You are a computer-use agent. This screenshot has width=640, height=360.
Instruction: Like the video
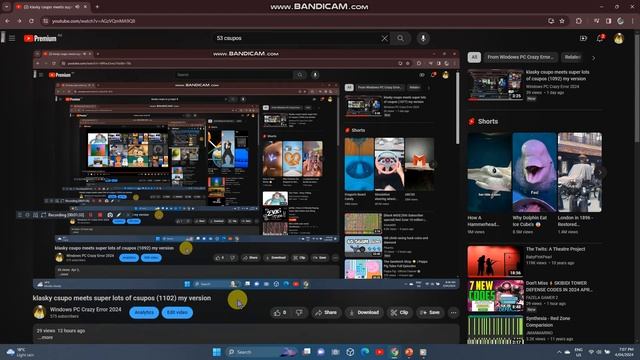coord(280,313)
